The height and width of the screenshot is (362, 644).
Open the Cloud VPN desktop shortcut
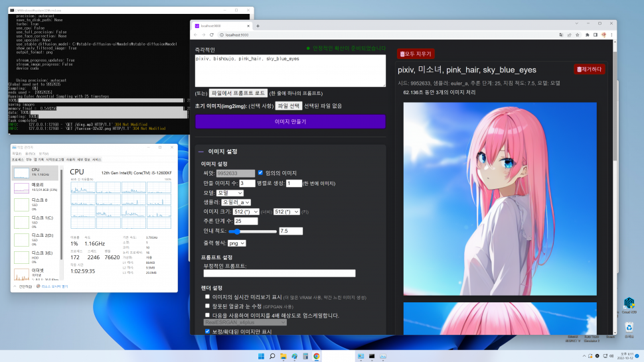[x=629, y=306]
